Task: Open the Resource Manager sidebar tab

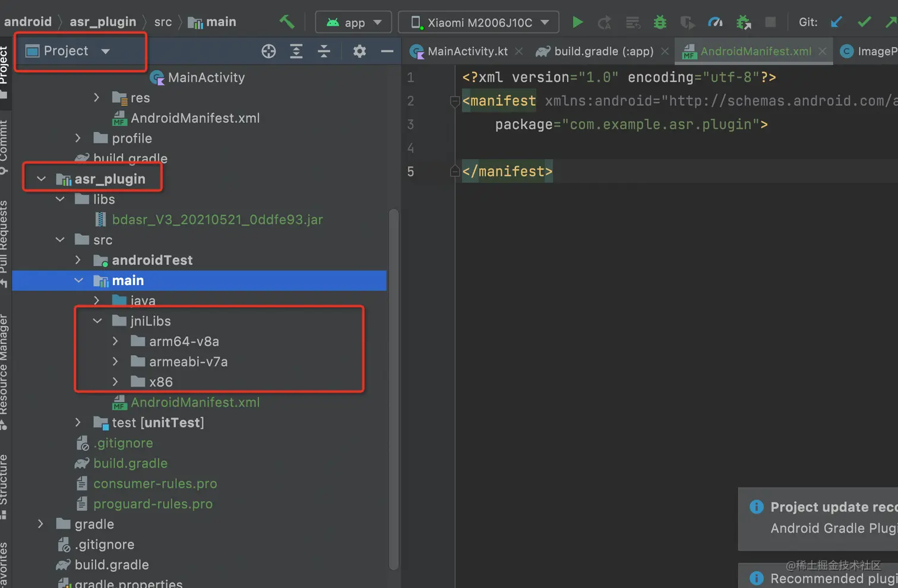Action: click(x=5, y=371)
